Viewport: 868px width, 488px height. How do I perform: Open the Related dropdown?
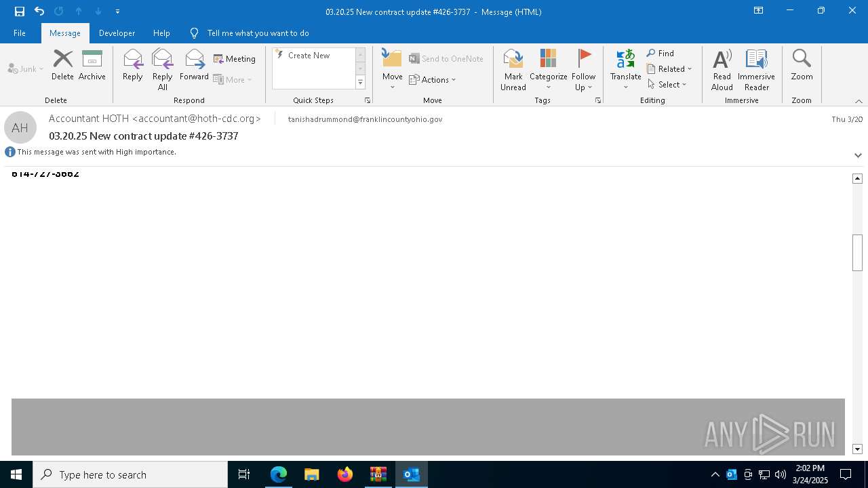(669, 69)
